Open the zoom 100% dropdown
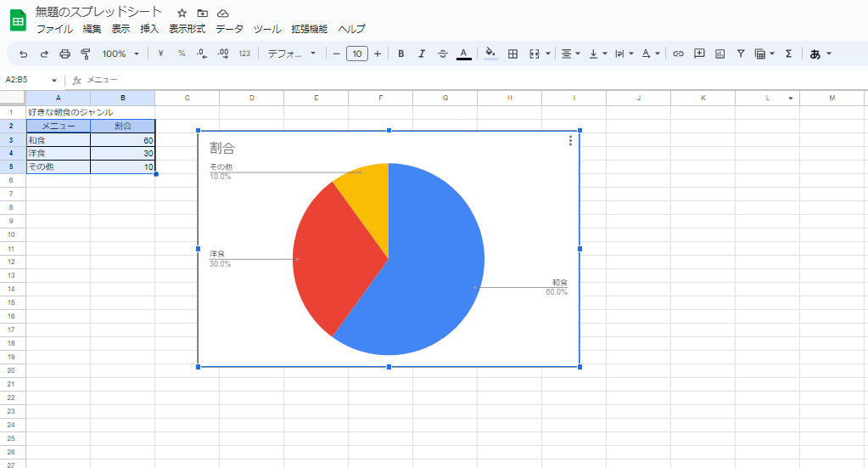Viewport: 868px width, 468px height. point(120,54)
